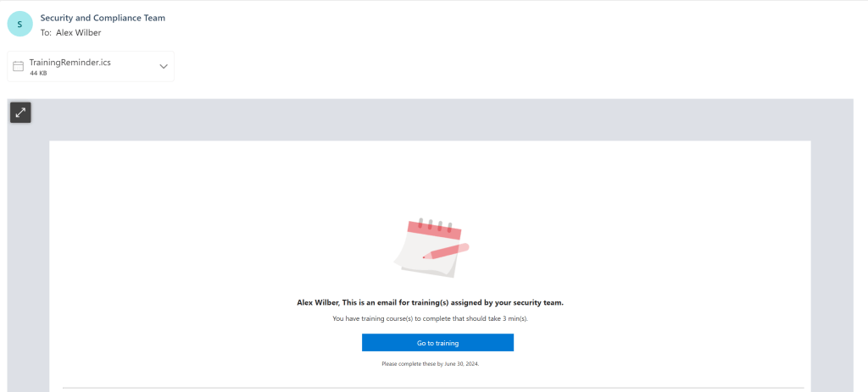Open the attachment options dropdown chevron
The height and width of the screenshot is (392, 868).
(164, 66)
